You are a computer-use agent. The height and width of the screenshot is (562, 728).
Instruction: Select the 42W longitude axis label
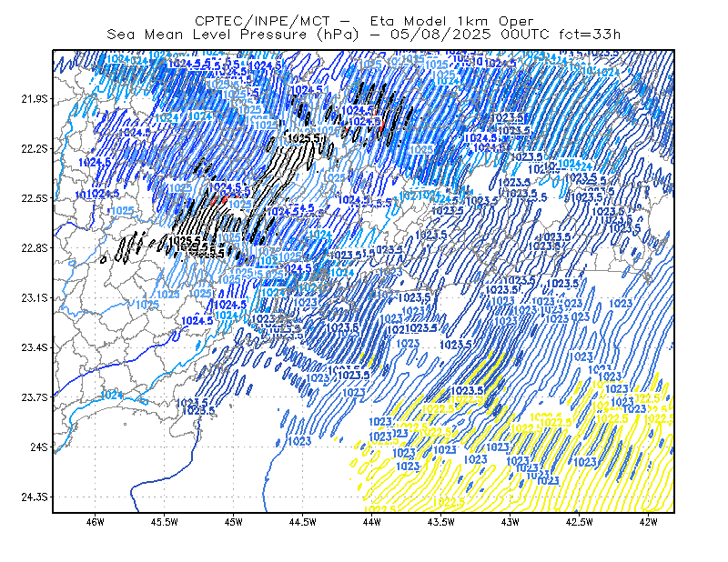[x=649, y=522]
